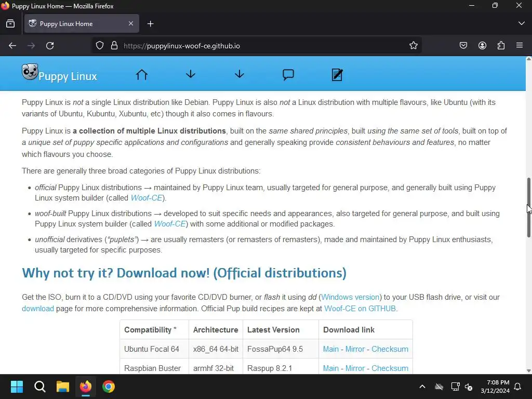Launch Google Chrome from taskbar
Screen dimensions: 532x399
pyautogui.click(x=109, y=387)
